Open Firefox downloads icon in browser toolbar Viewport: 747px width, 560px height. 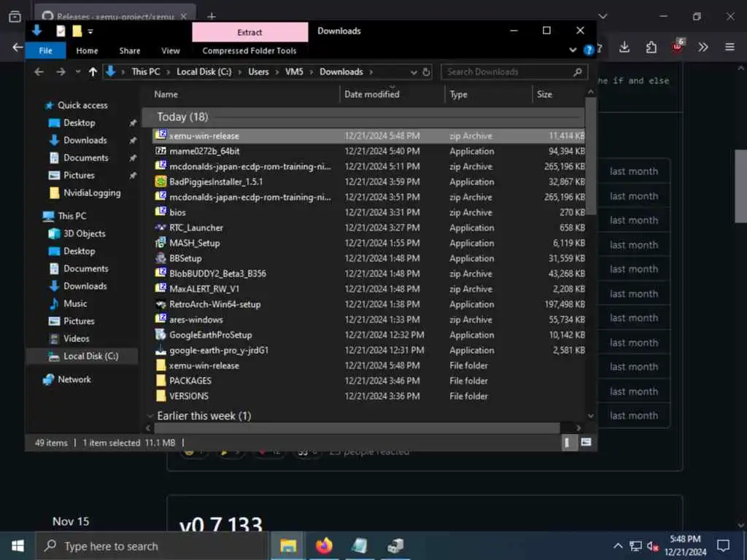click(x=624, y=47)
